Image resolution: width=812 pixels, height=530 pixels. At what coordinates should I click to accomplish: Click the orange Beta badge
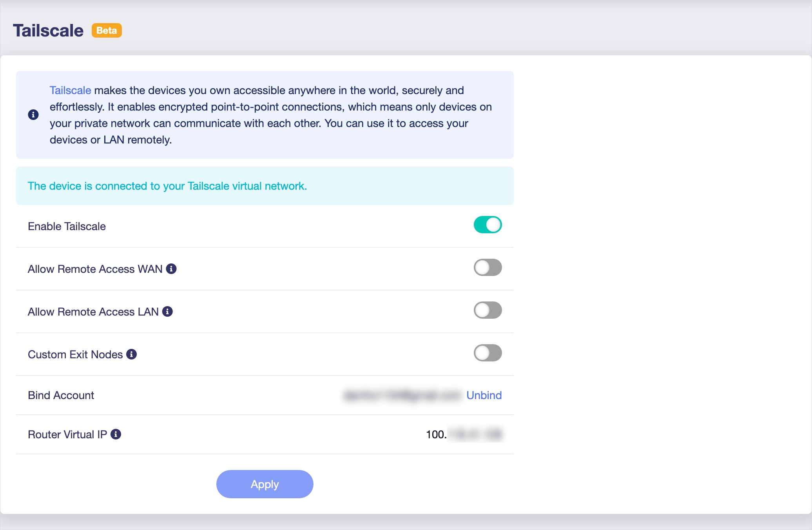107,30
